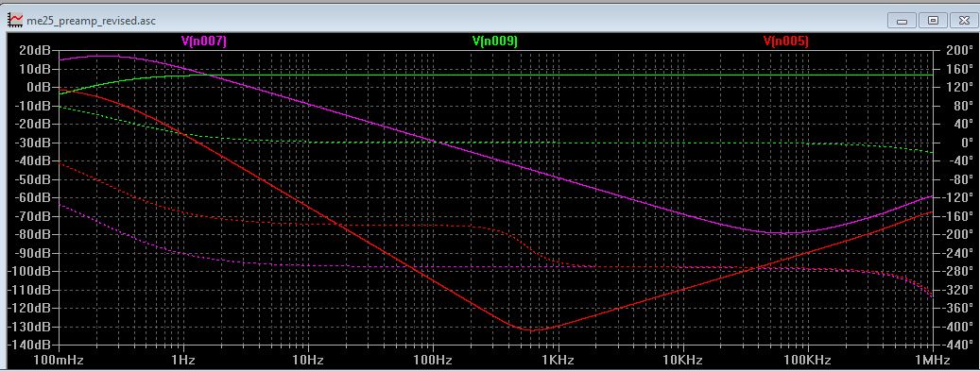Select the V(n009) green trace label
The height and width of the screenshot is (371, 980).
coord(495,42)
